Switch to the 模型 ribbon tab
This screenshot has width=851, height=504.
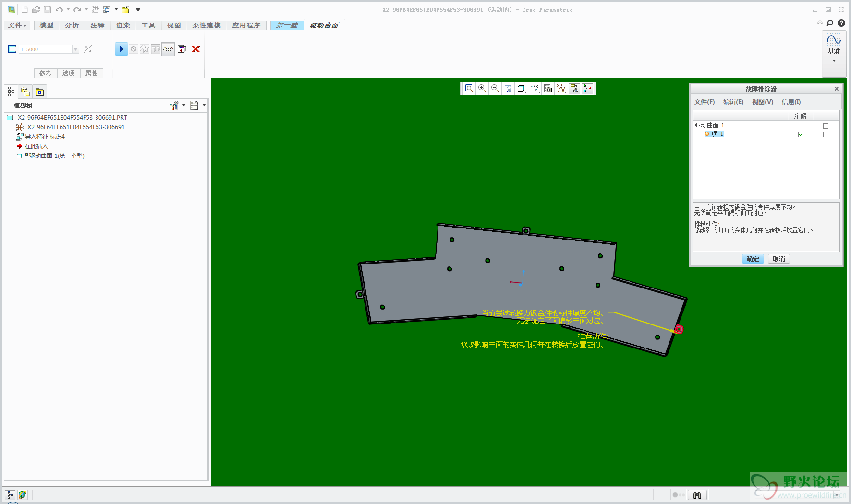pos(47,25)
